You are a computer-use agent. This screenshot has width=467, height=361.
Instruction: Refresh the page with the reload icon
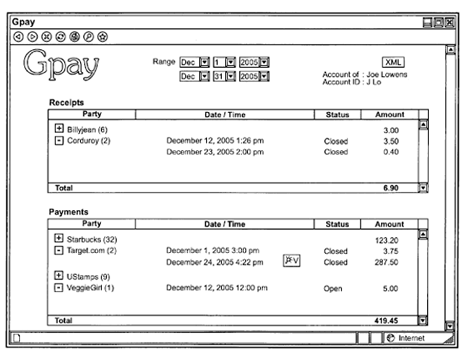pyautogui.click(x=60, y=37)
